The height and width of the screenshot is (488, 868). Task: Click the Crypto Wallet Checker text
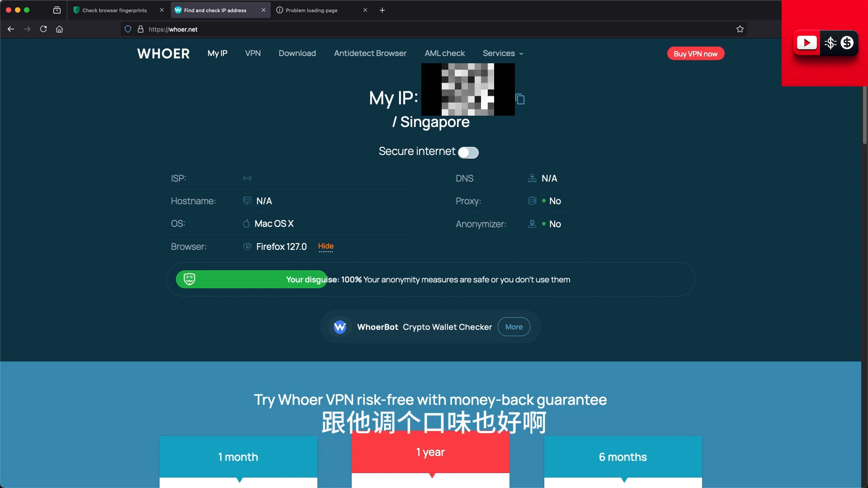tap(447, 327)
